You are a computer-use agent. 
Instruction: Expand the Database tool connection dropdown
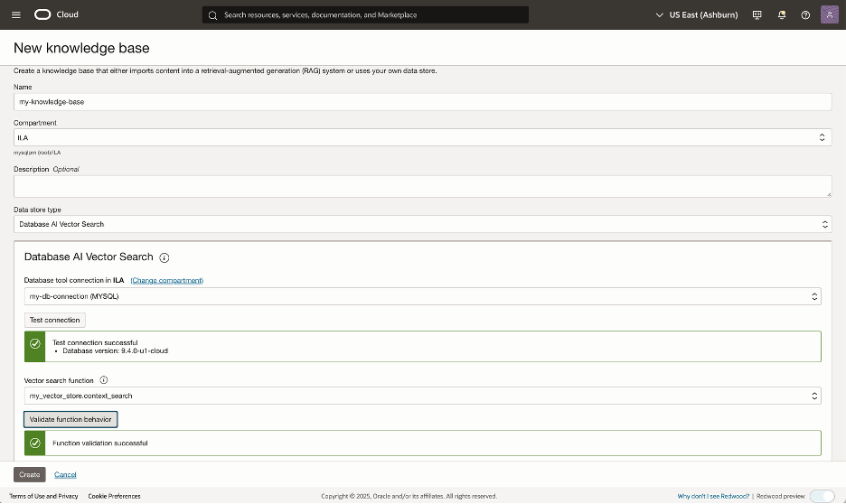click(x=422, y=296)
